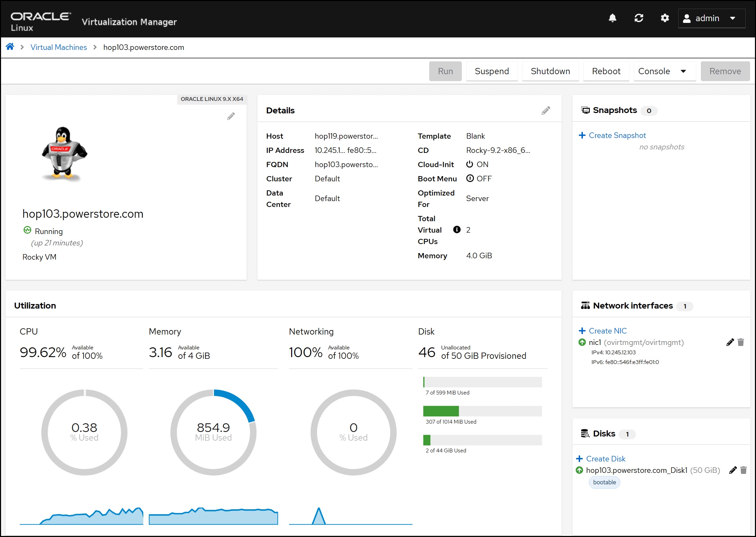Edit hop103 Disk1 pencil icon
Viewport: 756px width, 537px height.
coord(733,470)
